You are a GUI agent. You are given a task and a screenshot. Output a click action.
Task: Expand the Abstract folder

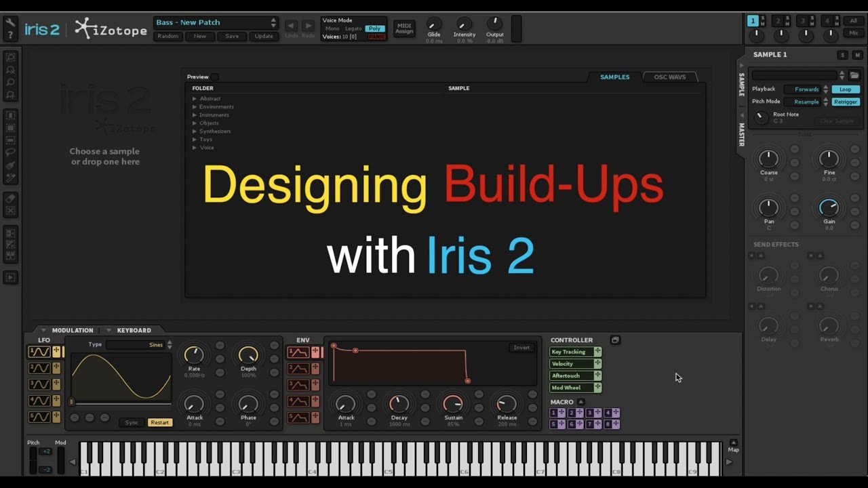coord(195,98)
